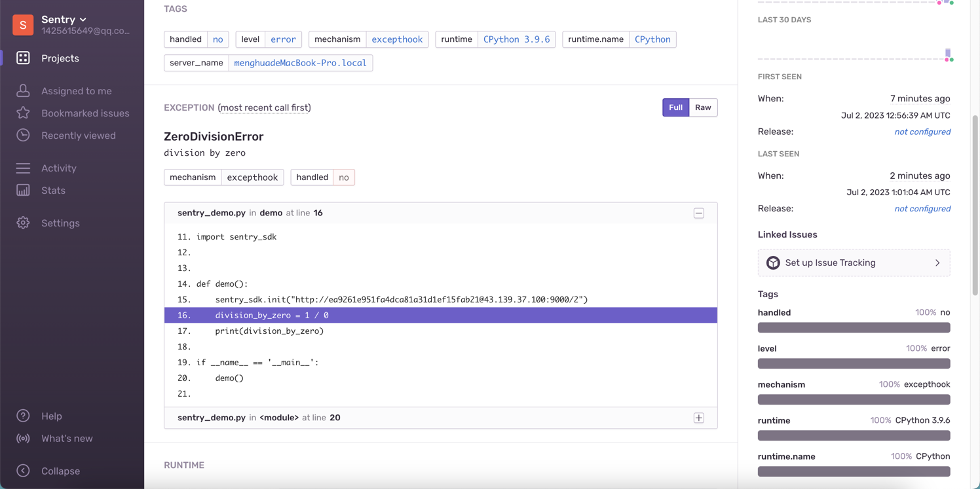The image size is (980, 489).
Task: Open Recently viewed list
Action: point(78,136)
